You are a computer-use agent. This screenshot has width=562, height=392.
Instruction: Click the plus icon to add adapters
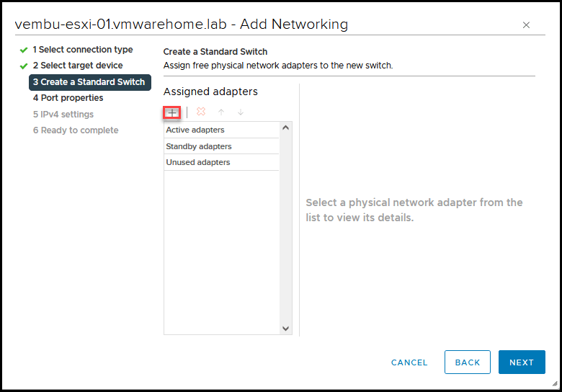[x=172, y=112]
